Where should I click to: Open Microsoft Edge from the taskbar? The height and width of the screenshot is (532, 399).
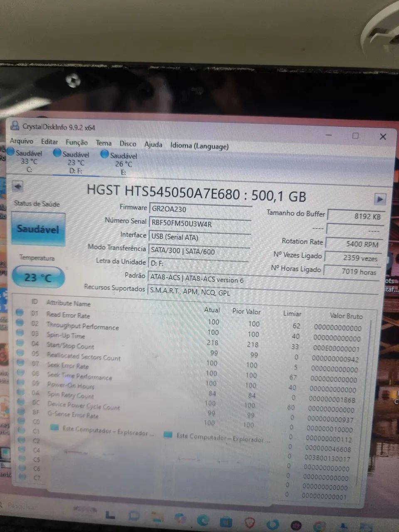203,519
